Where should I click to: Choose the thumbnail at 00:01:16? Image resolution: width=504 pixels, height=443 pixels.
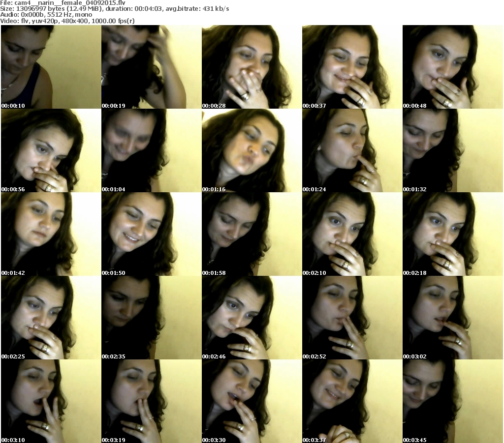(252, 150)
